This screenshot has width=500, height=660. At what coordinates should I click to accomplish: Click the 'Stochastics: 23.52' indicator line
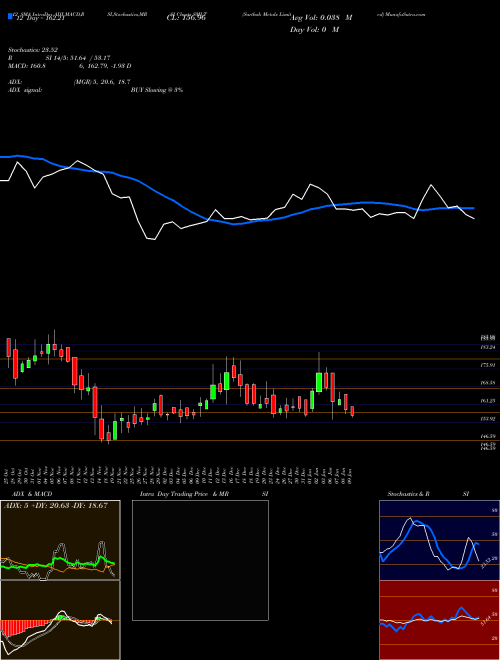(33, 50)
